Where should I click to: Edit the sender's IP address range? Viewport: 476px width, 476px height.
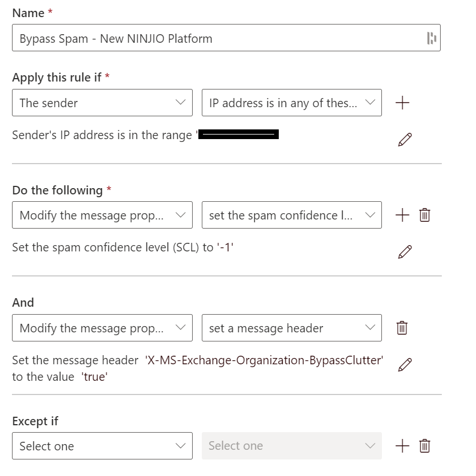tap(405, 139)
